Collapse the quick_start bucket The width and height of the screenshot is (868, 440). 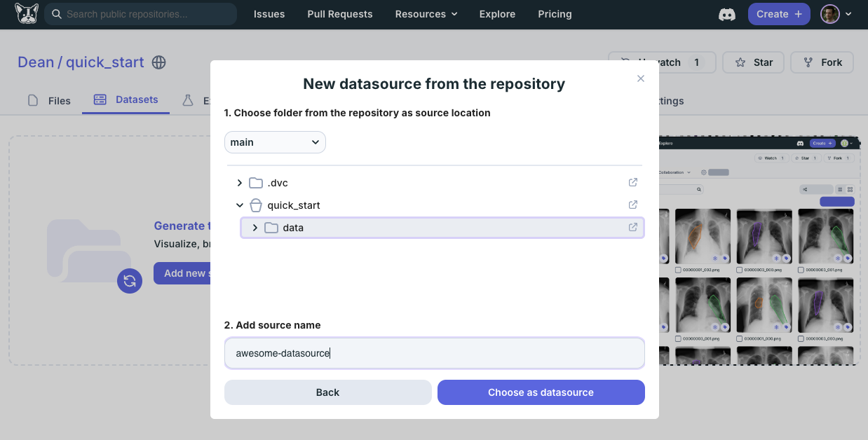(240, 205)
